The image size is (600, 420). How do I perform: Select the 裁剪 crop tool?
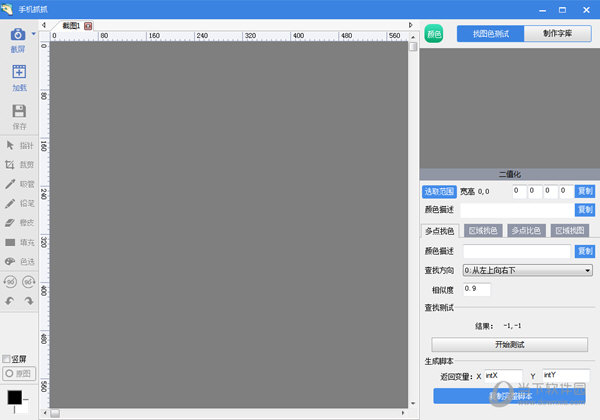(x=20, y=164)
